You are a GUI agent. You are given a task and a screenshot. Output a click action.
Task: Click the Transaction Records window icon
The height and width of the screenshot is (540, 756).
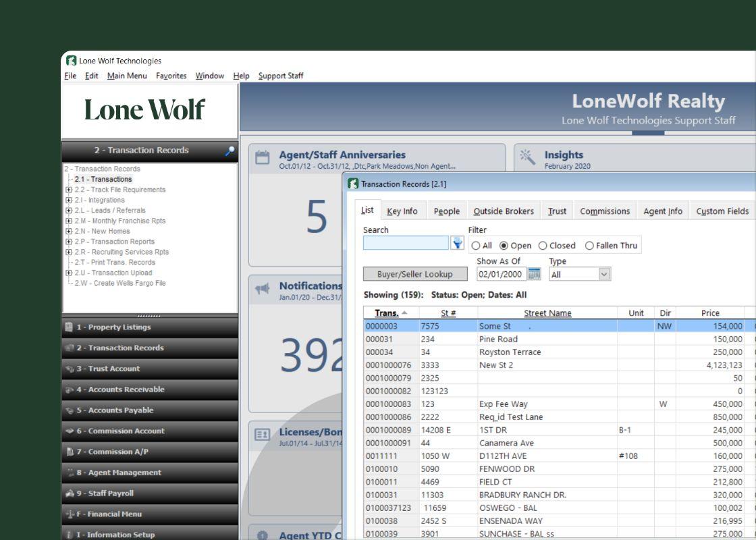point(353,184)
